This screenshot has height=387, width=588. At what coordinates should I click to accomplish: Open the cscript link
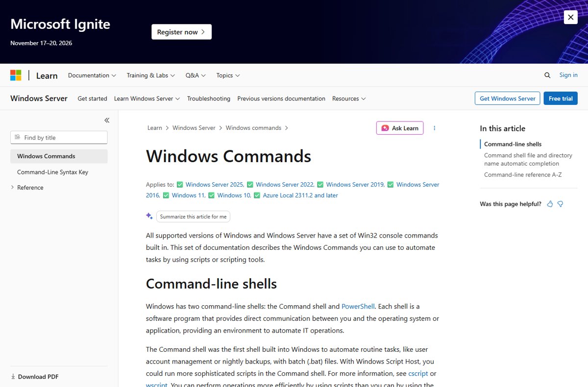tap(418, 373)
